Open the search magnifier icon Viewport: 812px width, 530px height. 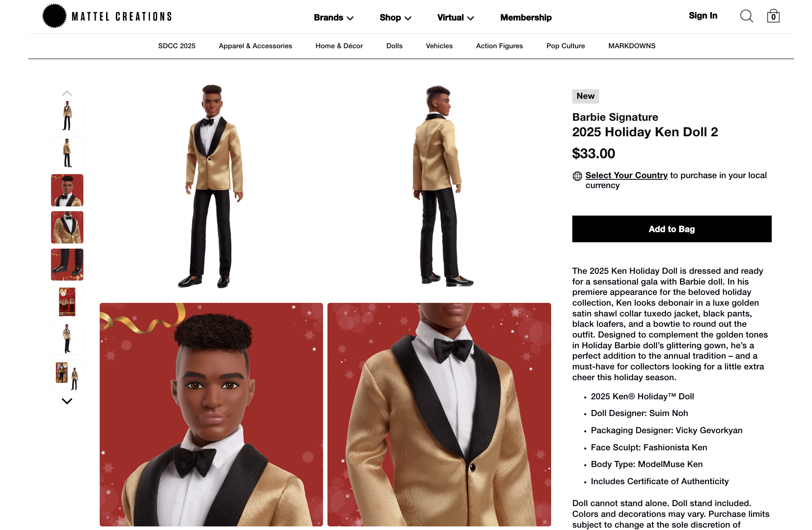pos(746,16)
